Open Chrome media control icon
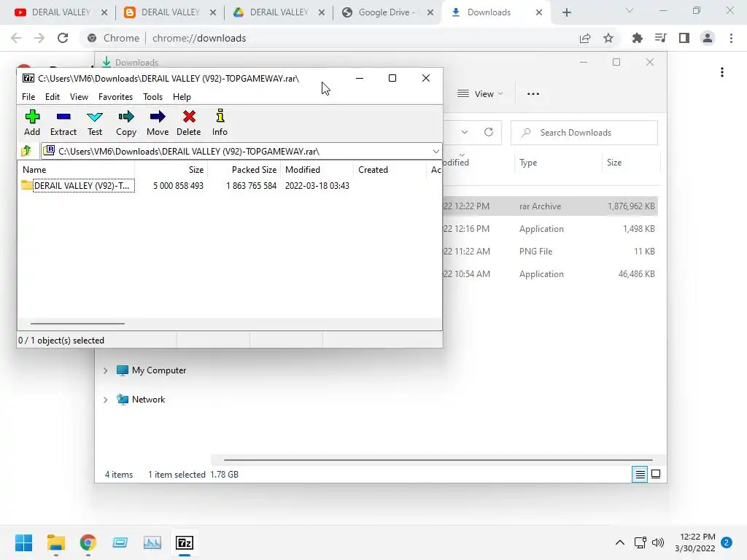 pyautogui.click(x=660, y=38)
